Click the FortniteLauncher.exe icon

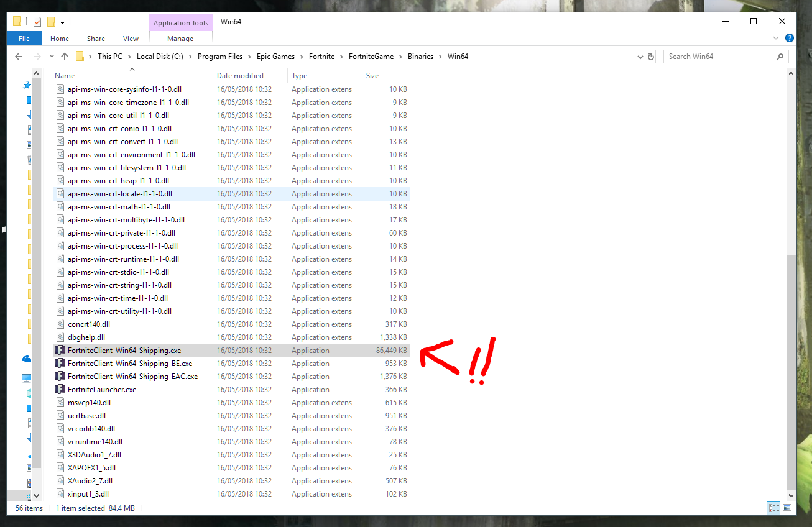point(60,389)
